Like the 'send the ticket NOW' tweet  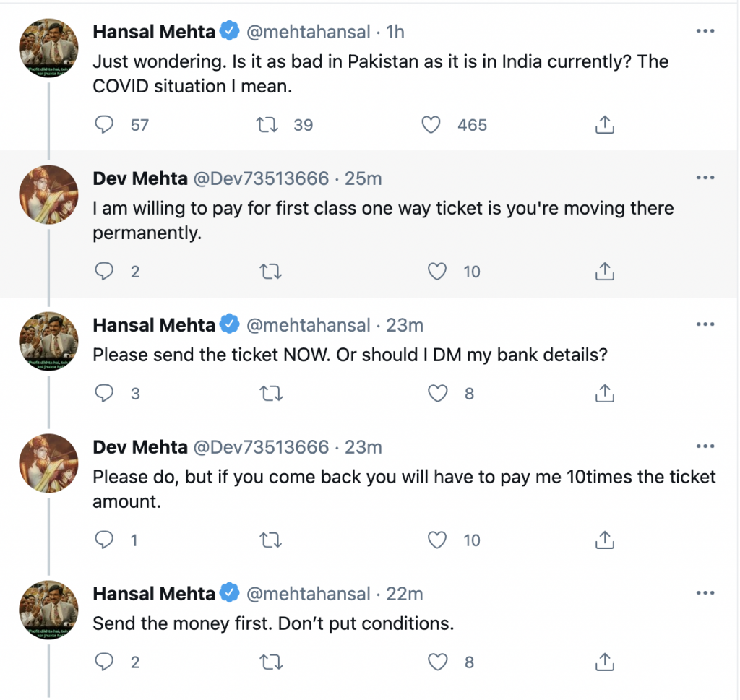(x=437, y=394)
